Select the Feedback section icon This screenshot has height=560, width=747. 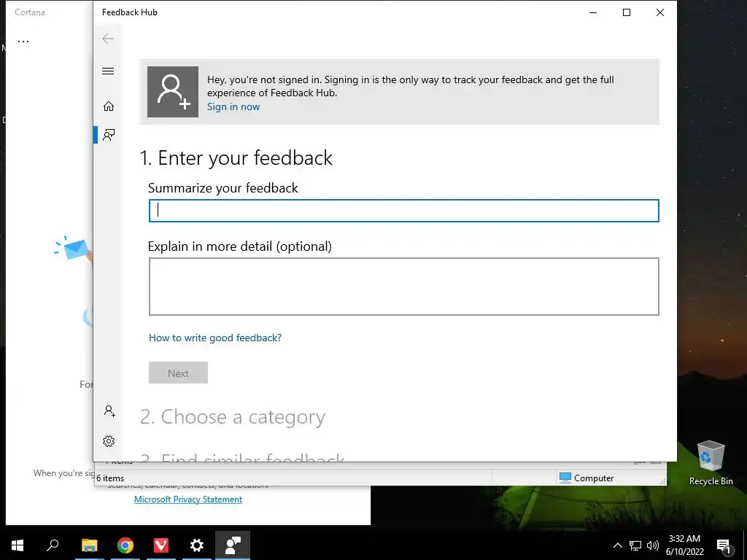(109, 135)
